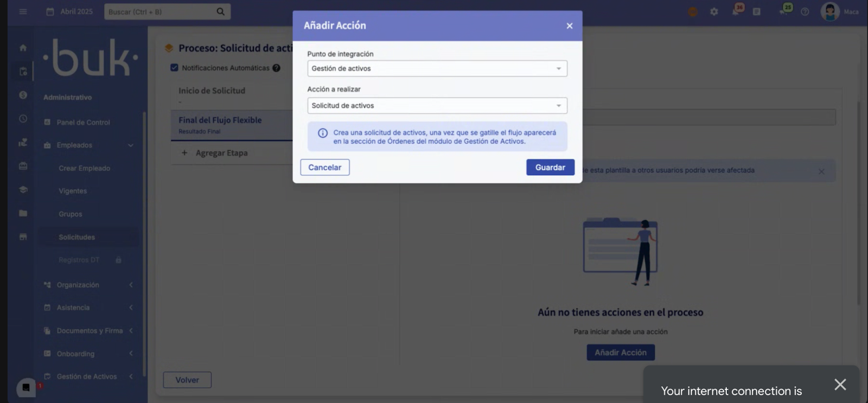
Task: Close the Añadir Acción dialog
Action: click(x=569, y=25)
